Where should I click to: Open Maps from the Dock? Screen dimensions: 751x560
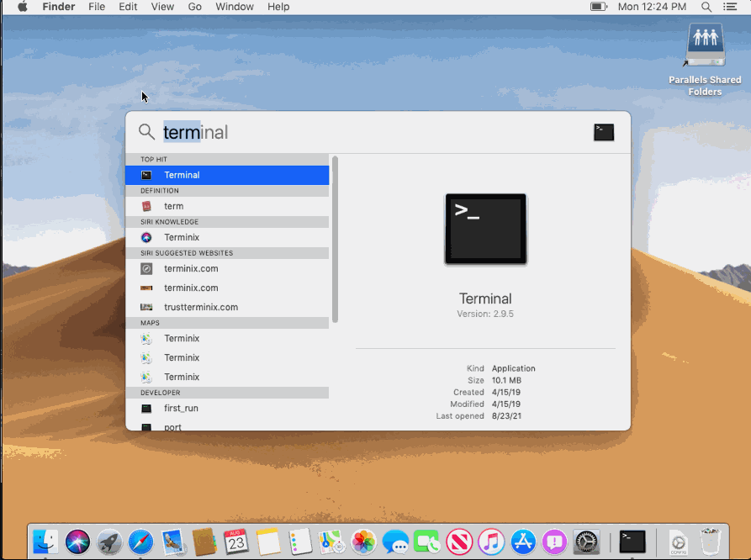pyautogui.click(x=332, y=542)
